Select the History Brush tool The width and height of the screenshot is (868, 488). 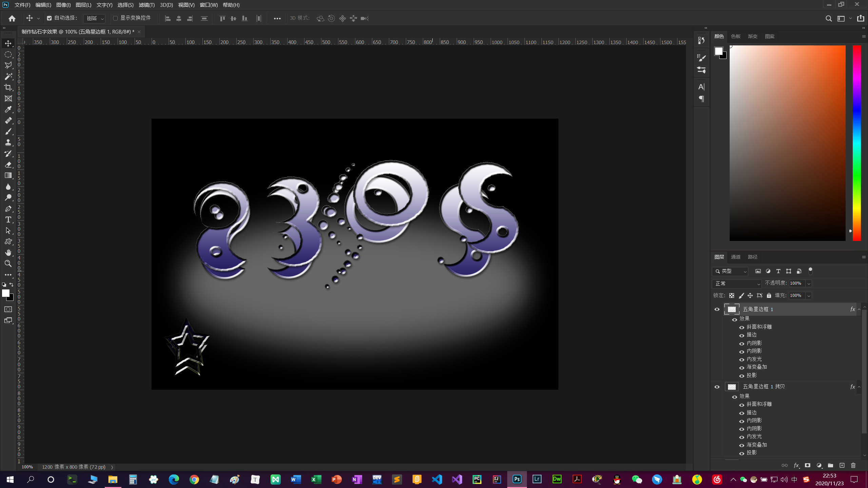coord(8,154)
